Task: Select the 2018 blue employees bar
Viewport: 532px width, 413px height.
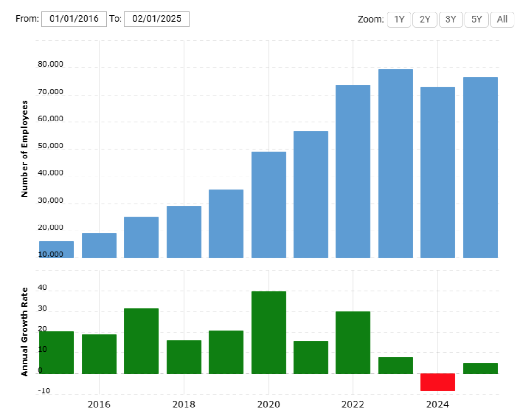Action: coord(184,232)
